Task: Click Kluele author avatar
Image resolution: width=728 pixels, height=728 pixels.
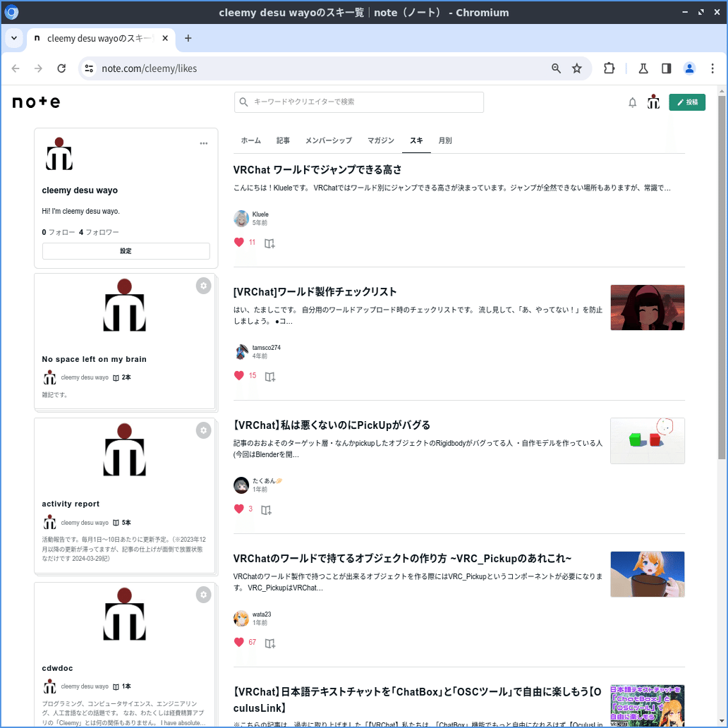Action: click(241, 218)
